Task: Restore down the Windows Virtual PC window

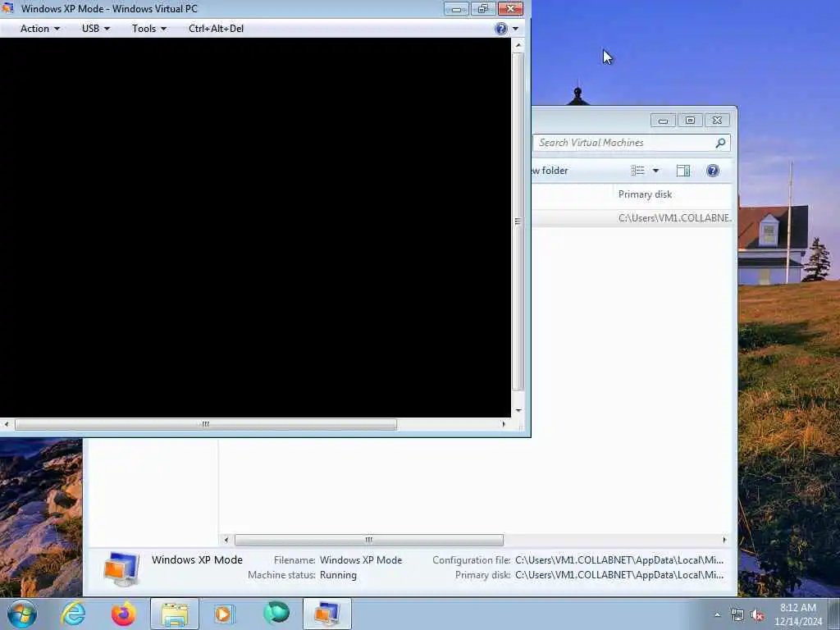Action: click(482, 8)
